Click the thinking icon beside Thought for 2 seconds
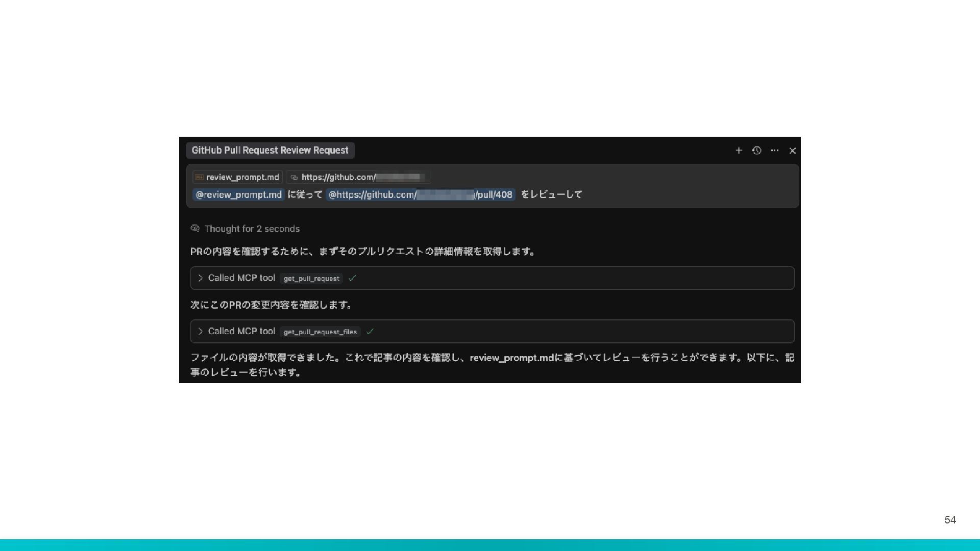This screenshot has height=551, width=980. coord(195,229)
